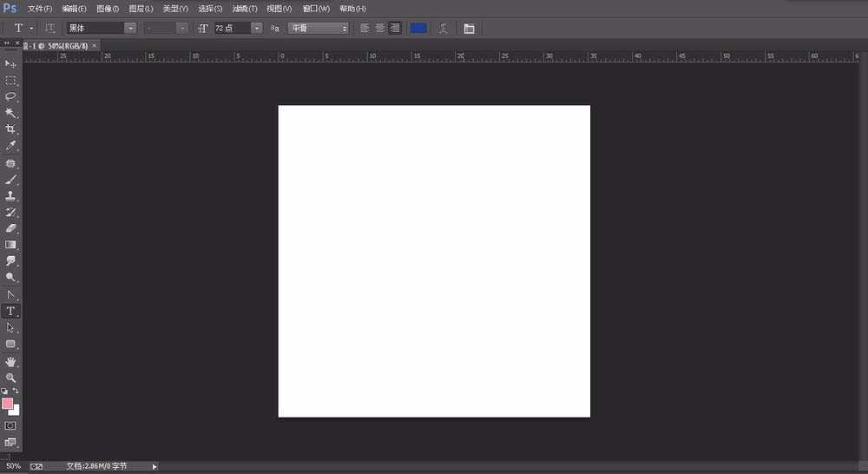Select the Lasso tool
Image resolution: width=868 pixels, height=474 pixels.
[x=10, y=96]
